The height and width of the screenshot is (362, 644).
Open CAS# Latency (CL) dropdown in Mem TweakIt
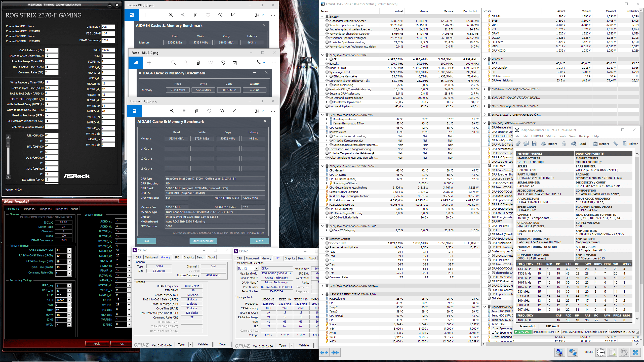click(x=69, y=250)
